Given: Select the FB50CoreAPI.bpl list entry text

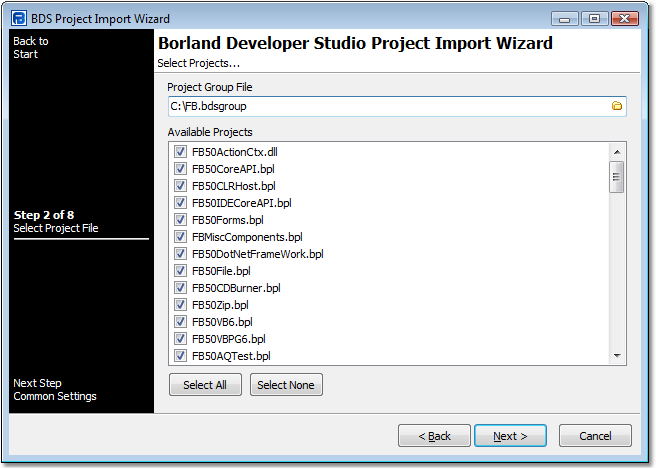Looking at the screenshot, I should (x=233, y=169).
